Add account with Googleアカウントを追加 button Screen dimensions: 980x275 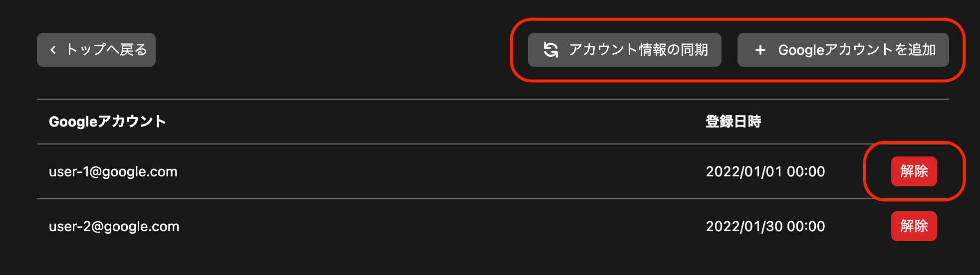[843, 50]
